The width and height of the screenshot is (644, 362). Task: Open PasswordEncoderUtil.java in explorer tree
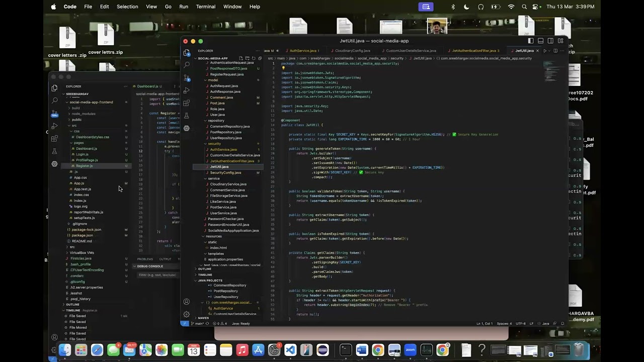[228, 225]
